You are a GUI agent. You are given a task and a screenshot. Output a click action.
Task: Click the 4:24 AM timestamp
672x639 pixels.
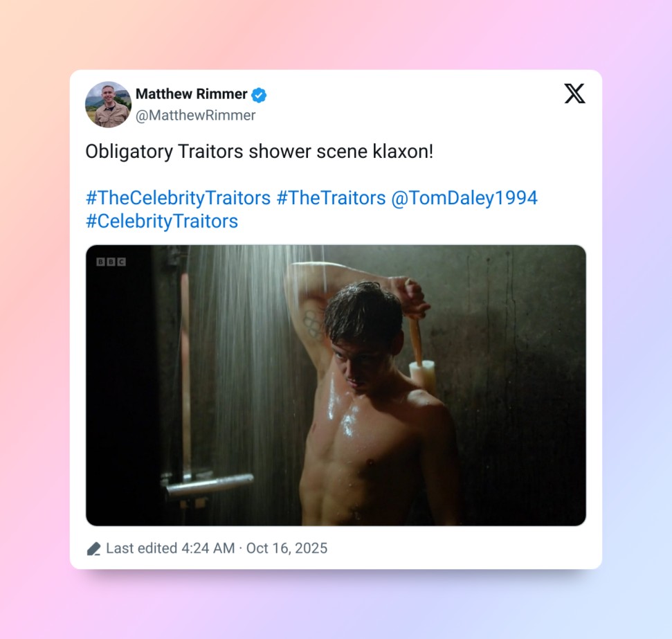tap(208, 548)
